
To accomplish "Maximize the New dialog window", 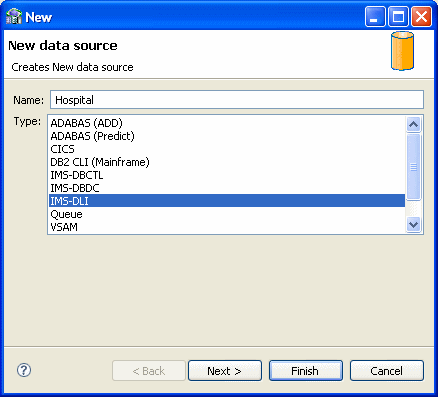I will [x=398, y=17].
